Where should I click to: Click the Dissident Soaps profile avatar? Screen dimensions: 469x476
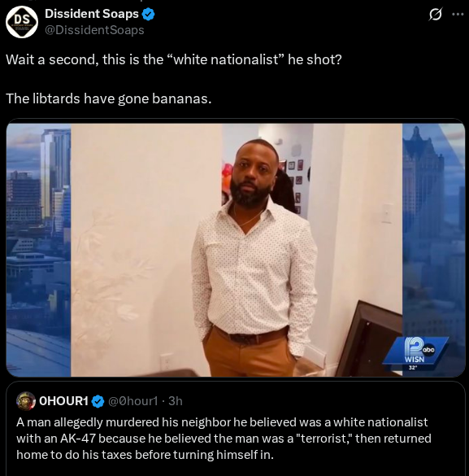(22, 22)
